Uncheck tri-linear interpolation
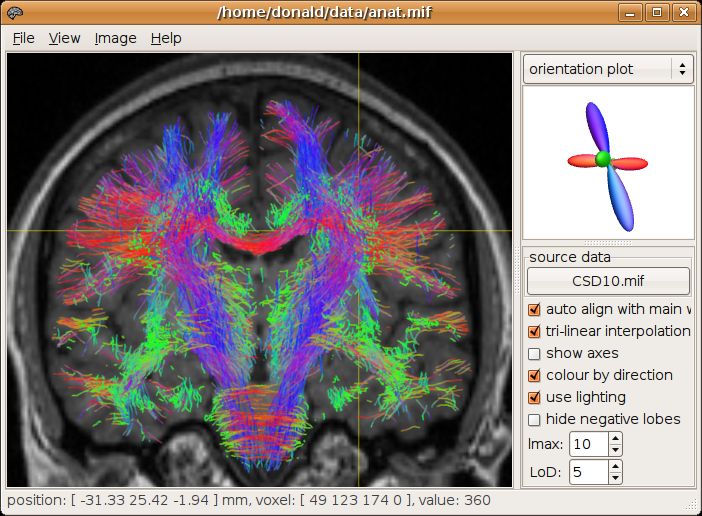The width and height of the screenshot is (702, 516). 534,331
